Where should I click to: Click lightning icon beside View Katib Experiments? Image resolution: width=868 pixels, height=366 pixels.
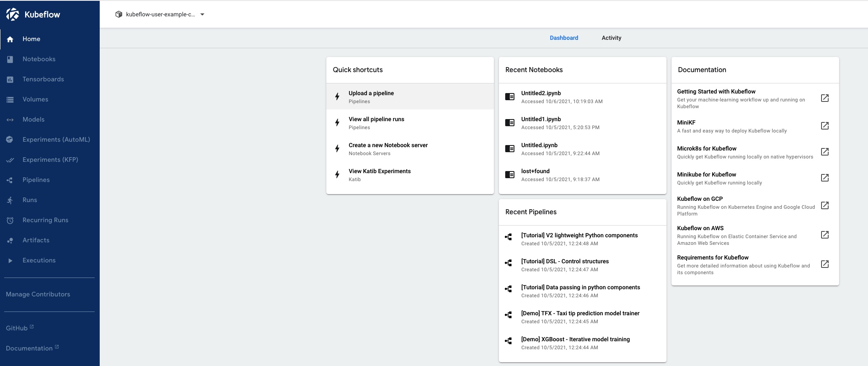click(x=337, y=174)
